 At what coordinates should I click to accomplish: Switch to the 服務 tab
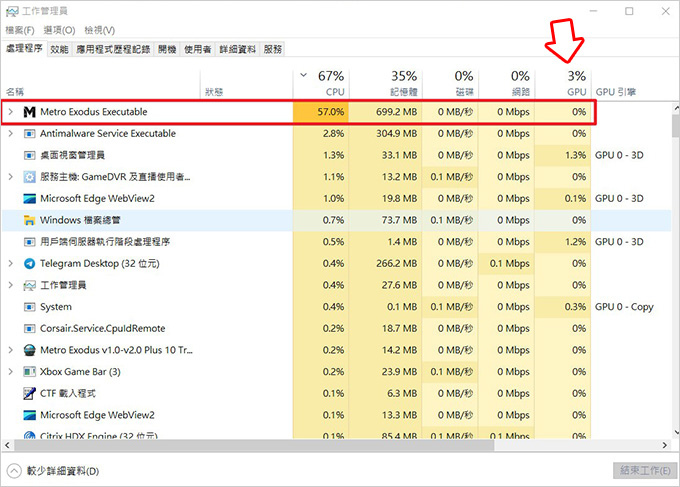pyautogui.click(x=273, y=49)
